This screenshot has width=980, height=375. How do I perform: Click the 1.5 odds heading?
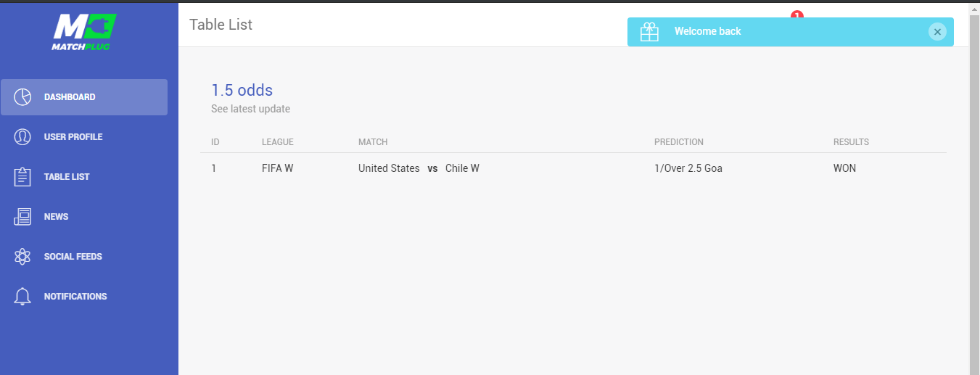(x=242, y=91)
